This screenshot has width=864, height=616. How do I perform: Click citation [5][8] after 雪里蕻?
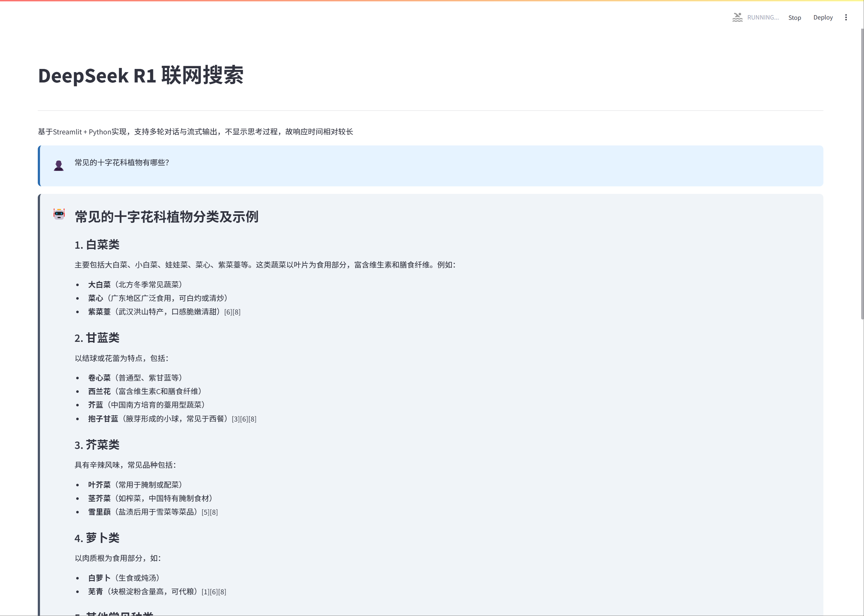click(209, 512)
